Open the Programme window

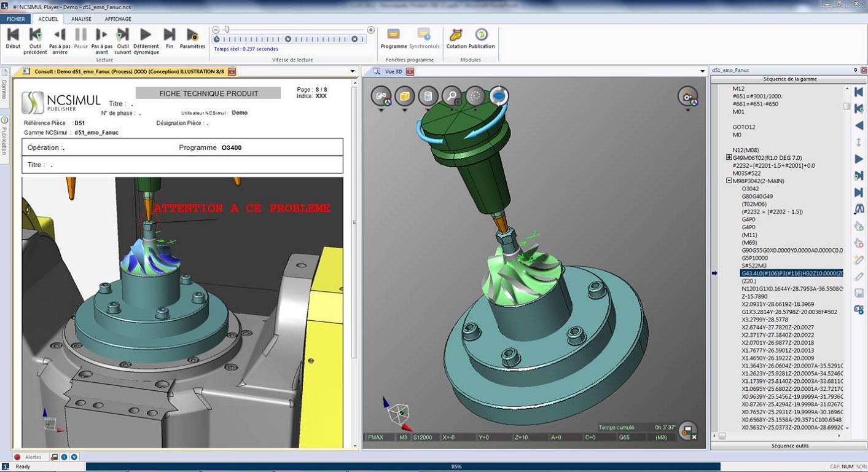tap(394, 38)
